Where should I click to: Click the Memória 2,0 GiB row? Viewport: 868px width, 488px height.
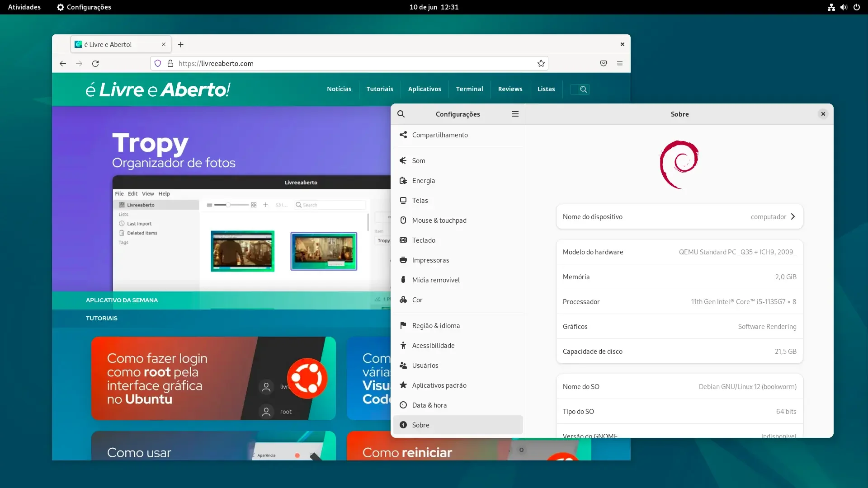[x=679, y=277]
